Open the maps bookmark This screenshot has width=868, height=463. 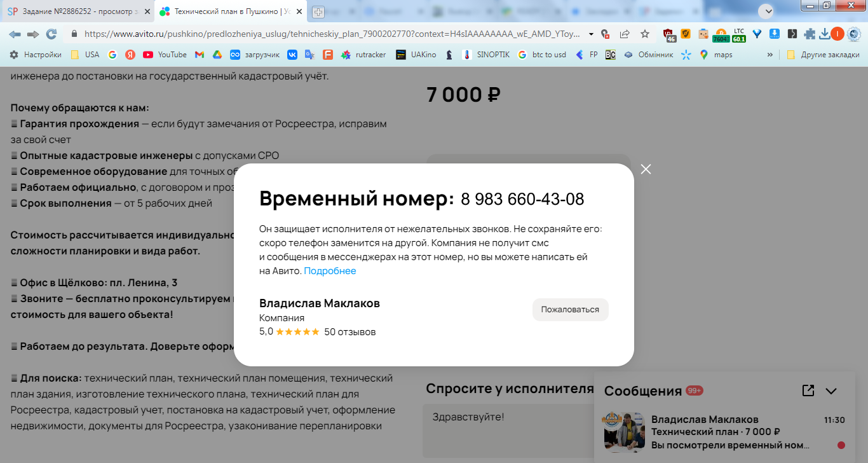716,55
